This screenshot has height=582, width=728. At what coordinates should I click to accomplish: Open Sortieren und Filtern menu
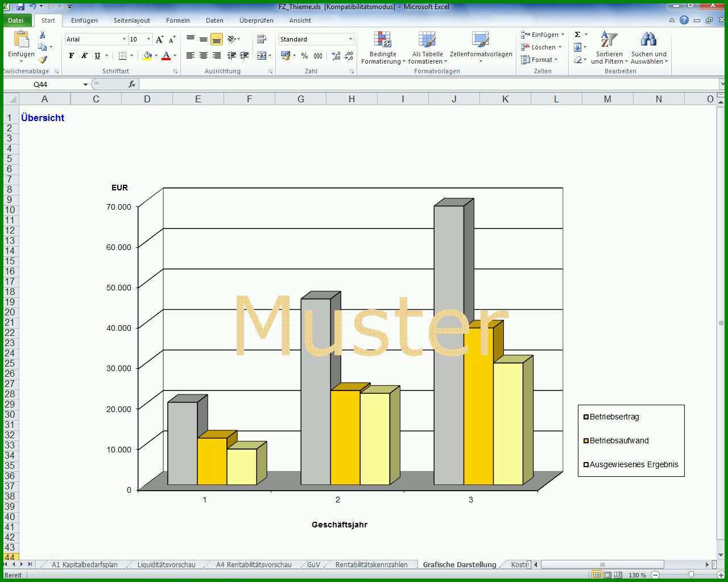pyautogui.click(x=609, y=48)
